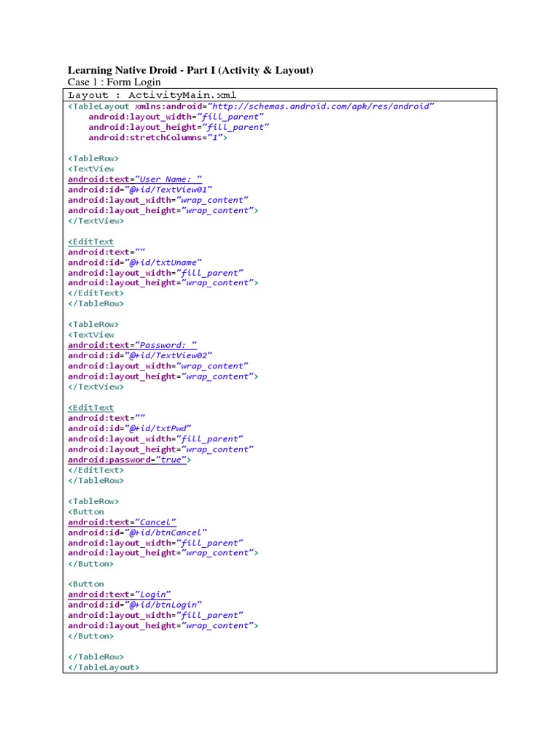Viewport: 560px width, 747px height.
Task: Click the android:stretchColumns="1" line
Action: point(157,138)
